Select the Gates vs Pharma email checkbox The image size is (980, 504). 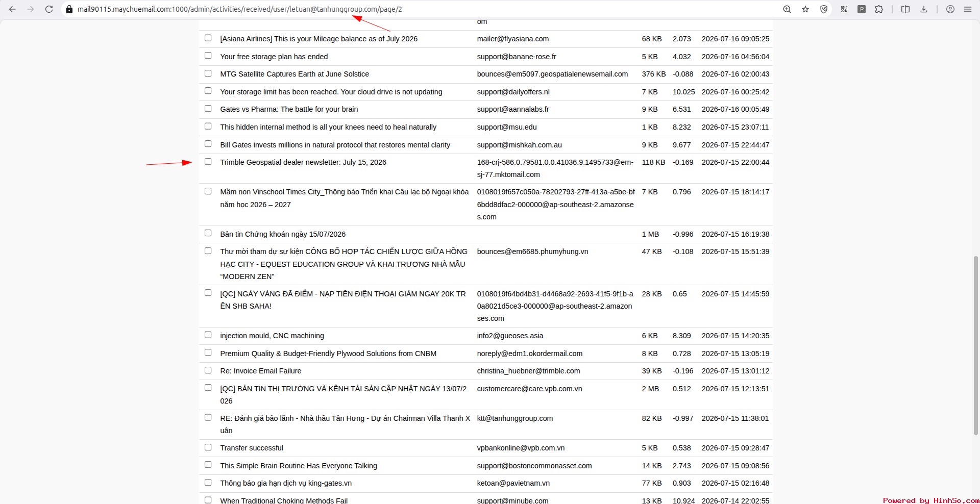(208, 109)
